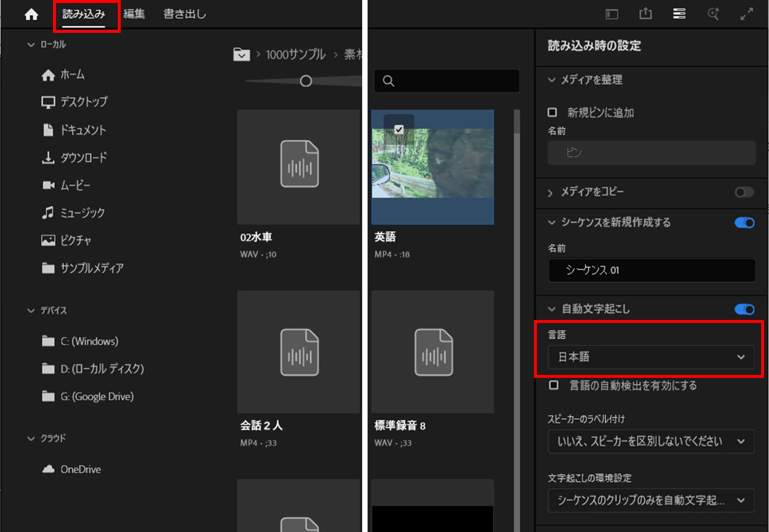
Task: Enable the メディアをコピー toggle
Action: (x=744, y=192)
